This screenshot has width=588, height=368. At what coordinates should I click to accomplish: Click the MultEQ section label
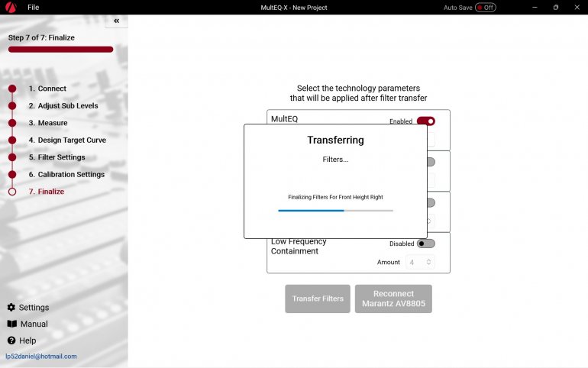pos(284,119)
